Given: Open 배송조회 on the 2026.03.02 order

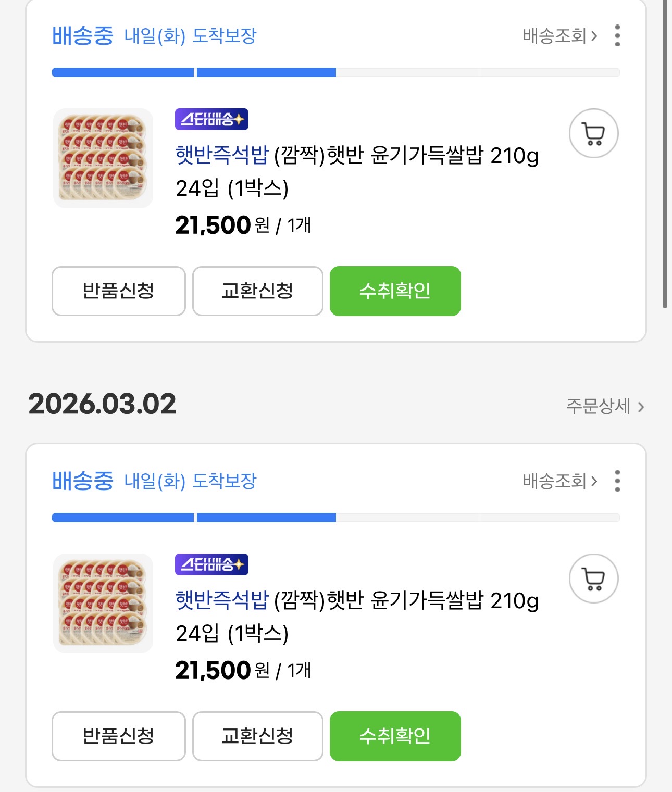Looking at the screenshot, I should (559, 481).
